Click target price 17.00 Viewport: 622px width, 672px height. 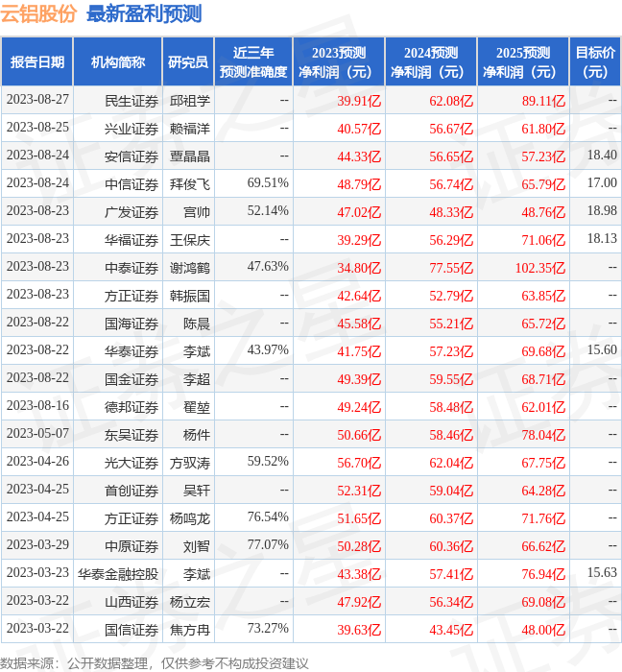(x=602, y=182)
